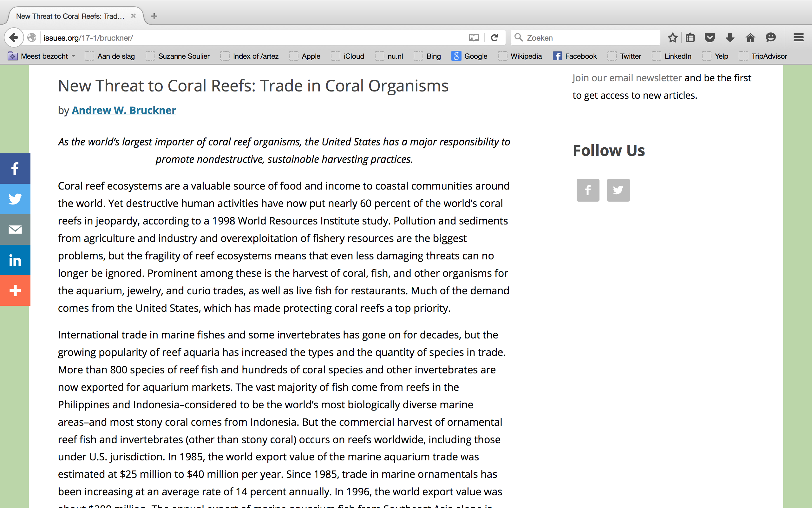
Task: Save page to Pocket icon
Action: (710, 38)
